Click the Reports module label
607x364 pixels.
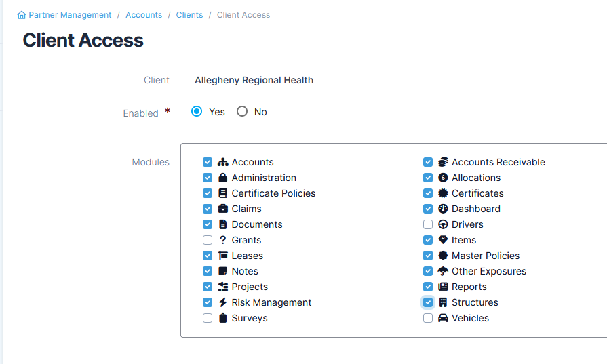pyautogui.click(x=469, y=287)
